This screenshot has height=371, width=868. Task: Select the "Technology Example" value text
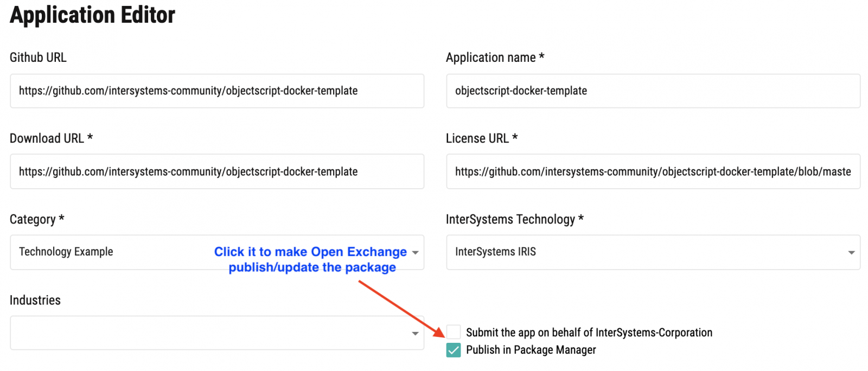(66, 252)
